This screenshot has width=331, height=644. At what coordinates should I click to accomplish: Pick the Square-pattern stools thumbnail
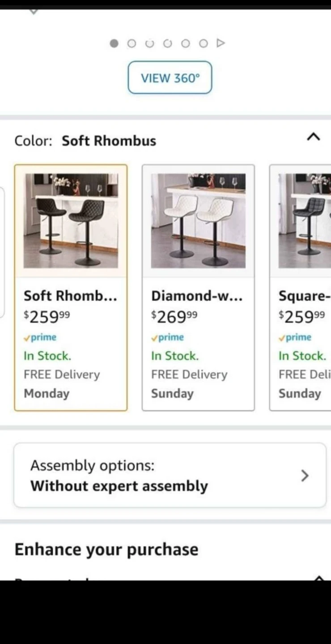pyautogui.click(x=305, y=221)
